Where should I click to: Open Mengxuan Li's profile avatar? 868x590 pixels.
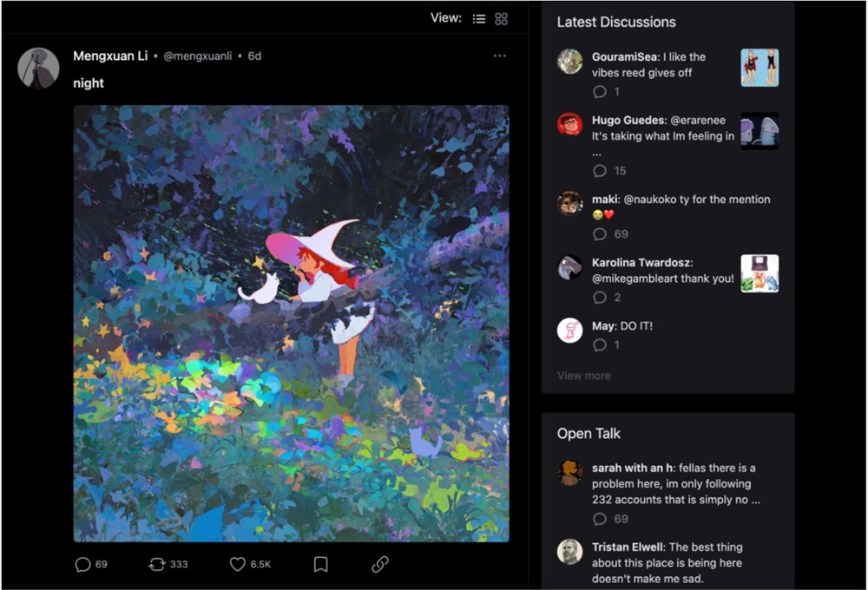tap(38, 68)
